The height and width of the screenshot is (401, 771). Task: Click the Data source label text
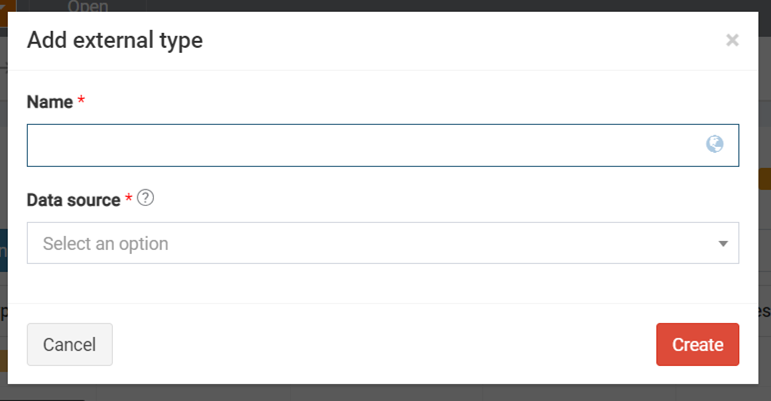(74, 199)
